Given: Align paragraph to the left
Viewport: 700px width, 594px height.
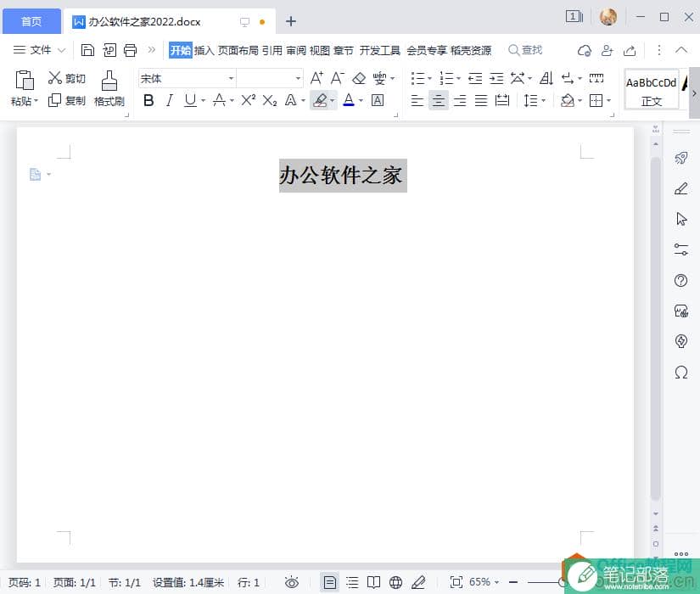Looking at the screenshot, I should click(x=417, y=100).
